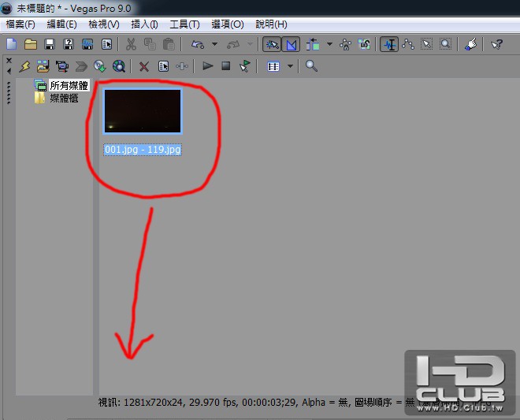Close the Project Media panel with its X
520x420 pixels.
(9, 61)
